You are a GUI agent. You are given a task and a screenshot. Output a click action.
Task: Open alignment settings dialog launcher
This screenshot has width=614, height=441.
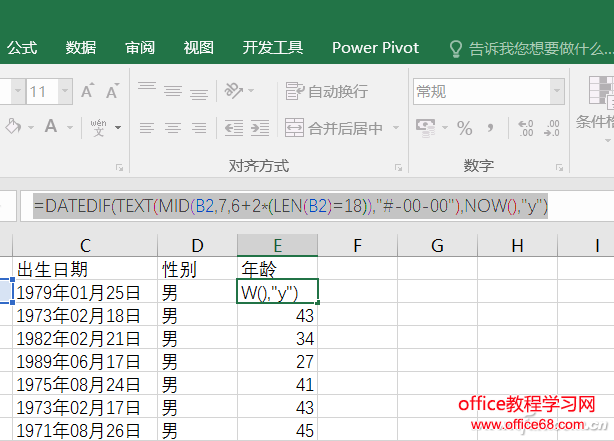399,168
